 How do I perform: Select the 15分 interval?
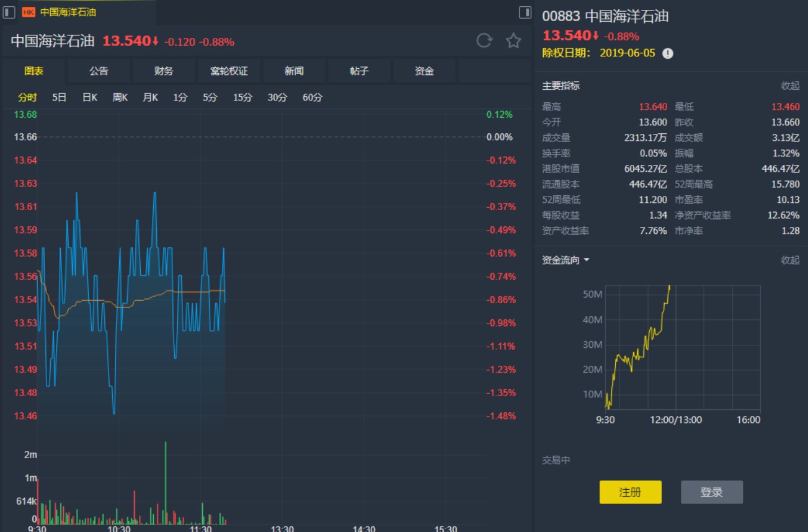(x=242, y=97)
